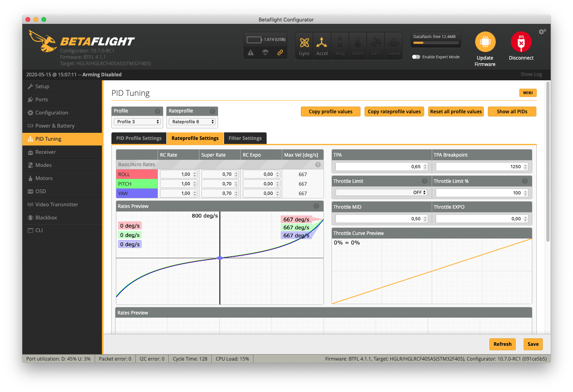Open help for Rateprofile selector

click(x=212, y=111)
